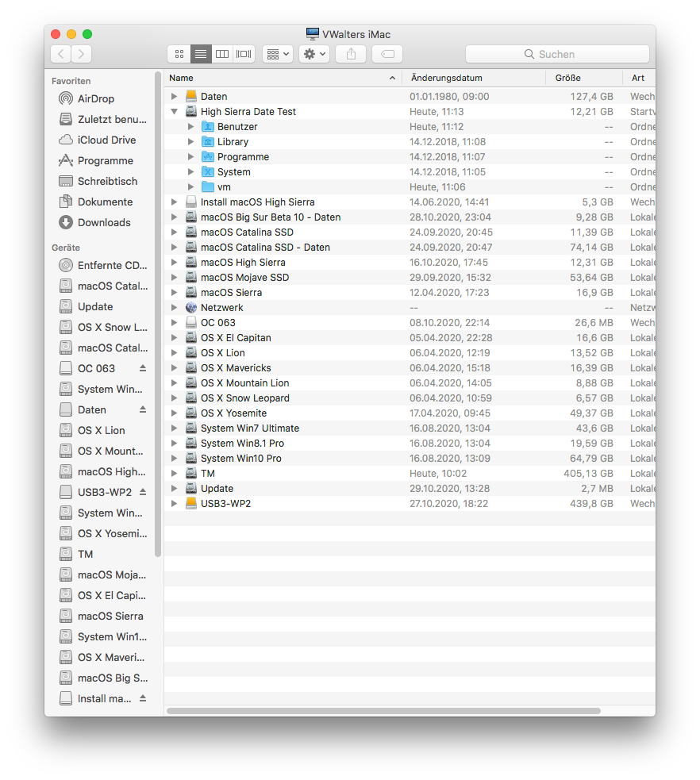Select the macOS Mojave SSD row

tap(410, 278)
